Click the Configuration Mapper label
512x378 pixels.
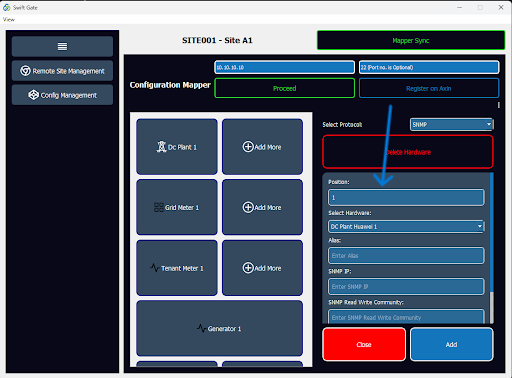click(x=170, y=85)
